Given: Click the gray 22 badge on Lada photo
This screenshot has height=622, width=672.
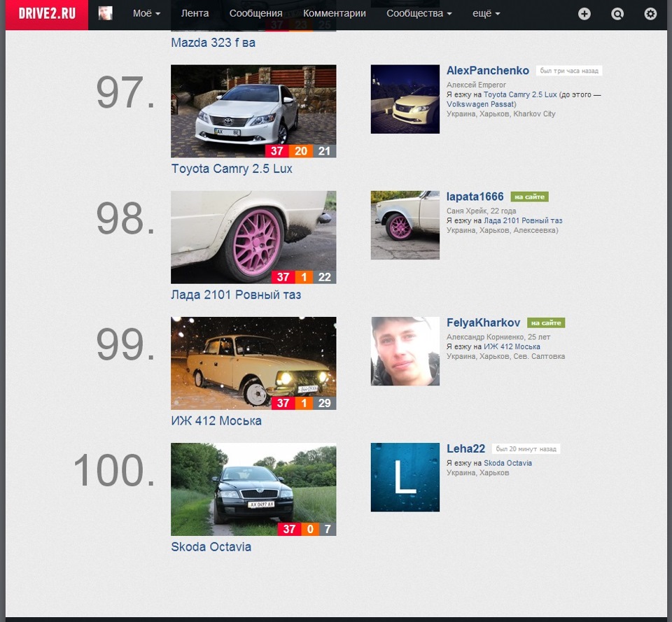Looking at the screenshot, I should click(x=324, y=277).
